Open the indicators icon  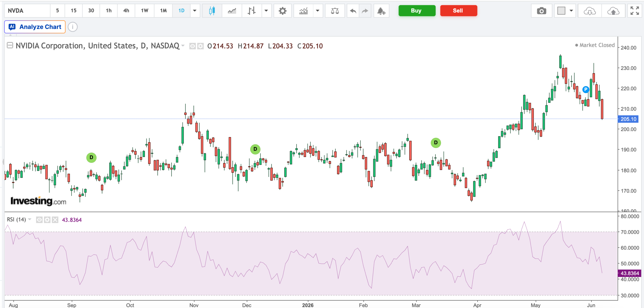click(x=303, y=11)
